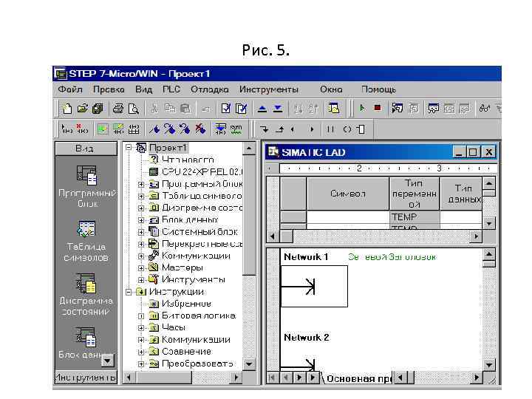
Task: Click the Paste toolbar icon
Action: point(185,109)
